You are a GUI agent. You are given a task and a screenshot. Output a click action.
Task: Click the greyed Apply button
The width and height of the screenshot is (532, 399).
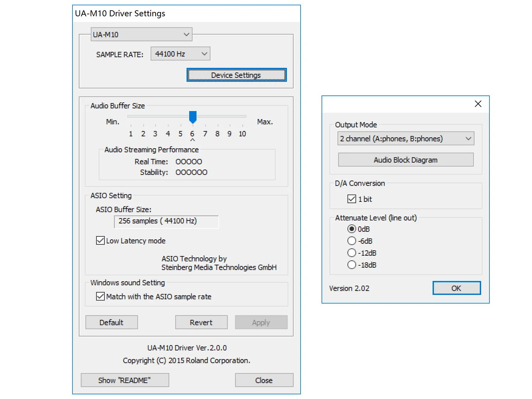tap(261, 322)
